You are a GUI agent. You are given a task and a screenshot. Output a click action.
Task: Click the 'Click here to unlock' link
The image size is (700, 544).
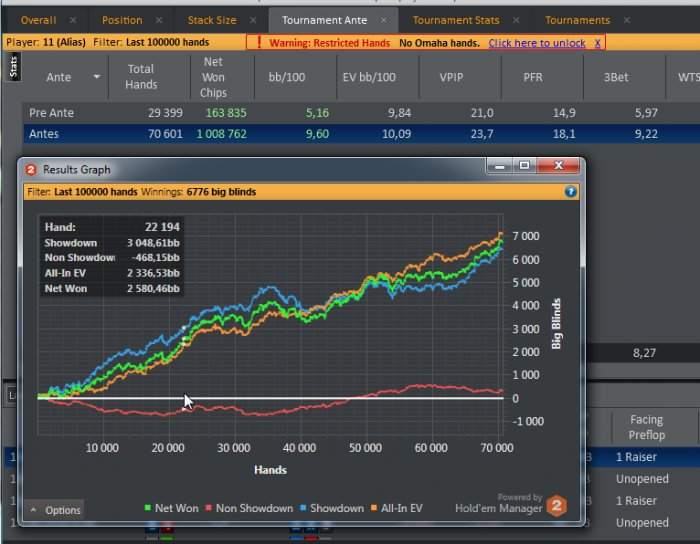click(537, 43)
